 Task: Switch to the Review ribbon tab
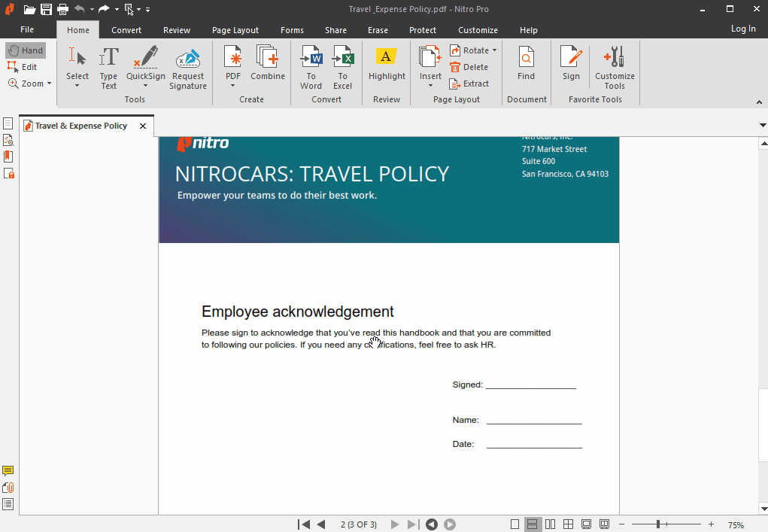[177, 30]
